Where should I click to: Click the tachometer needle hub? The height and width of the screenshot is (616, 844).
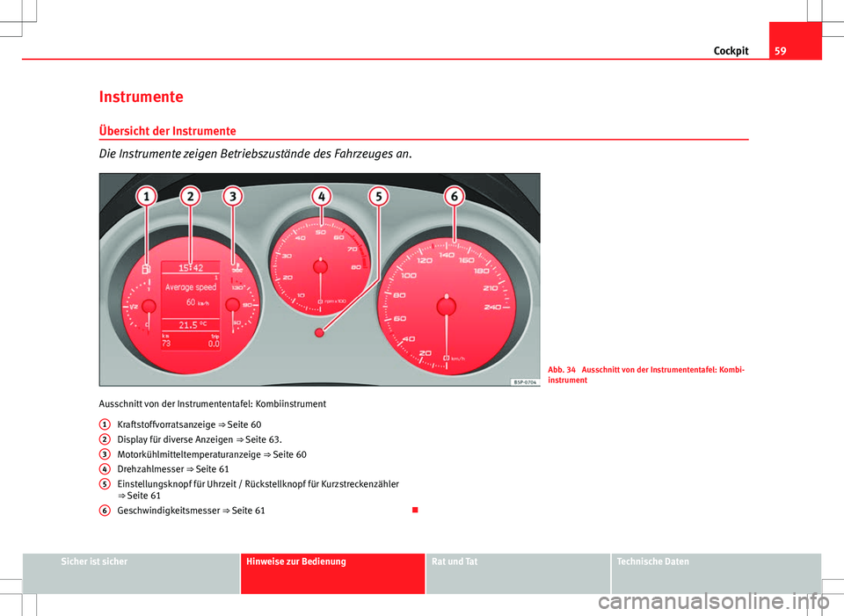[320, 267]
